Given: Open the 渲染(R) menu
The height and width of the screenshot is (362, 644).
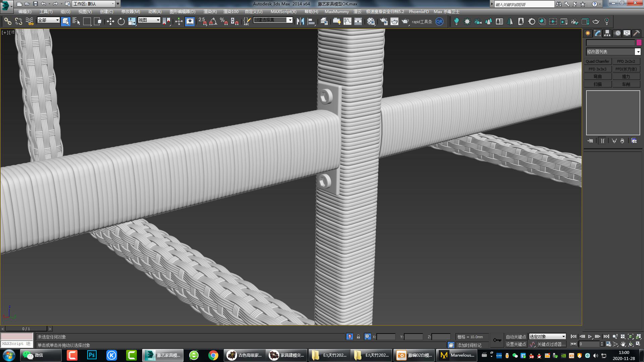Looking at the screenshot, I should (210, 11).
